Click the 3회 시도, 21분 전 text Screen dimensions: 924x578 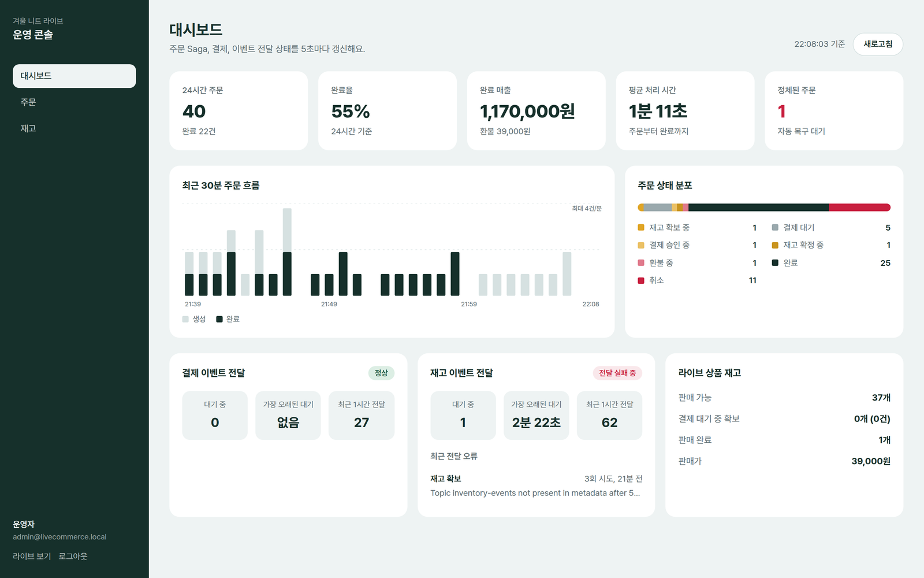pyautogui.click(x=613, y=479)
